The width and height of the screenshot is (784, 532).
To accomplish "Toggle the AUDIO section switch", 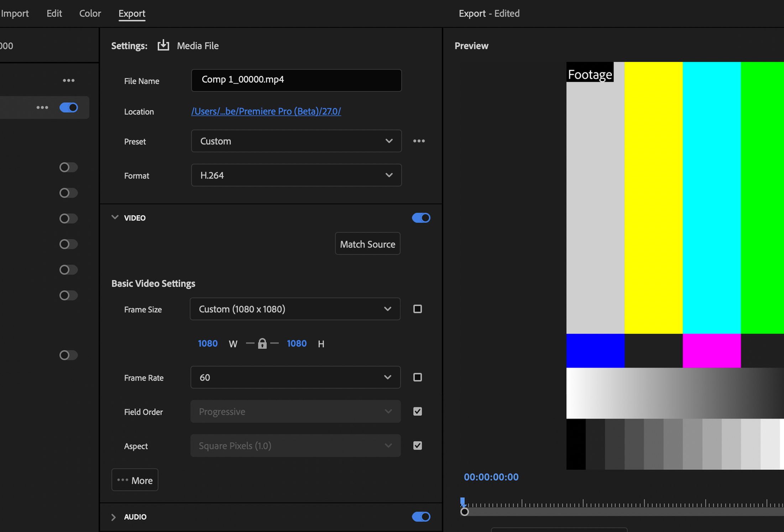I will point(421,517).
